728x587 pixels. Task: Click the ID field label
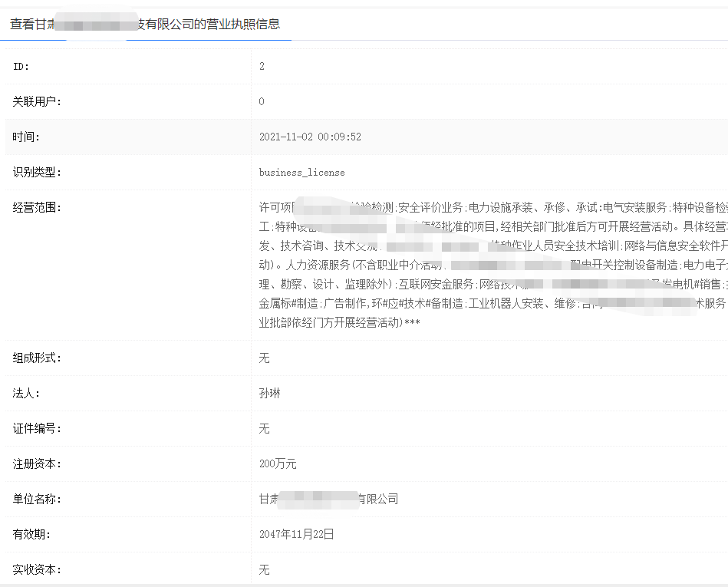(21, 67)
